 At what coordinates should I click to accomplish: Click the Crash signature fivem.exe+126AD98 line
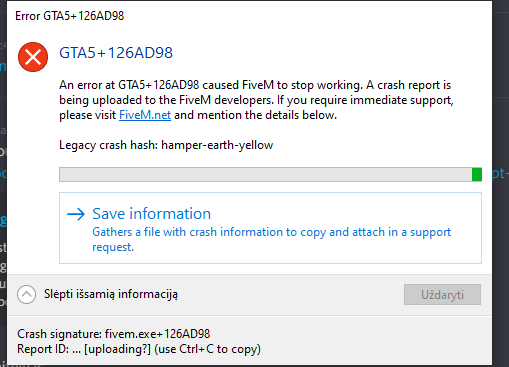click(114, 334)
